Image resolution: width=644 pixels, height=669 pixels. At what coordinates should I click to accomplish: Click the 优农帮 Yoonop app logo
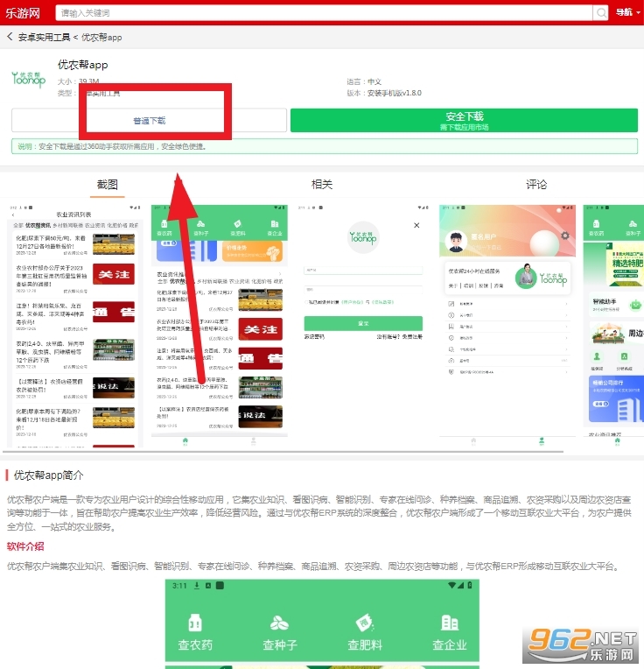click(x=28, y=78)
